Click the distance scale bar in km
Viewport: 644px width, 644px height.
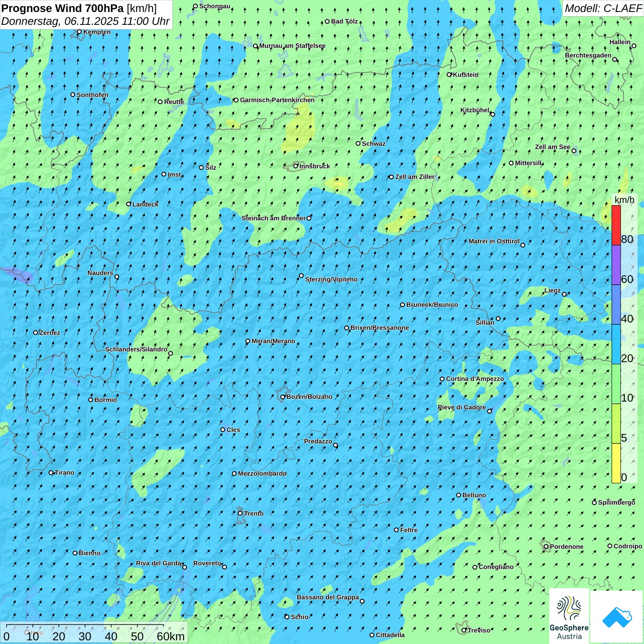(94, 632)
